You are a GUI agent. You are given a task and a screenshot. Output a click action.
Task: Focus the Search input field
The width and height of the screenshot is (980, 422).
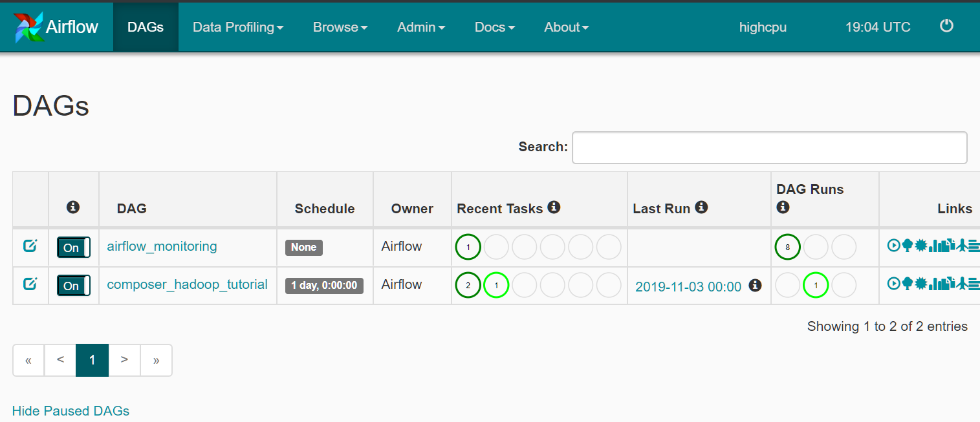pos(770,147)
